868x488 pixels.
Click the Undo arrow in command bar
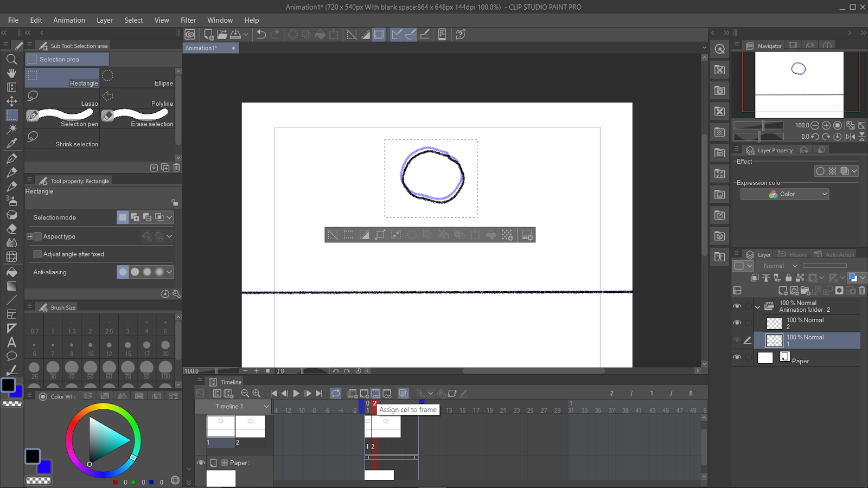[x=261, y=34]
